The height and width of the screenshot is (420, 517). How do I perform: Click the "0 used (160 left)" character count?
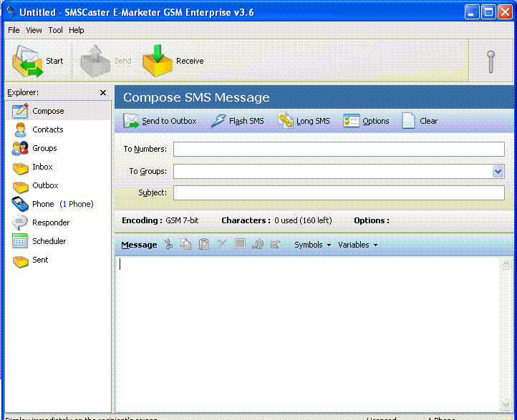[x=303, y=220]
